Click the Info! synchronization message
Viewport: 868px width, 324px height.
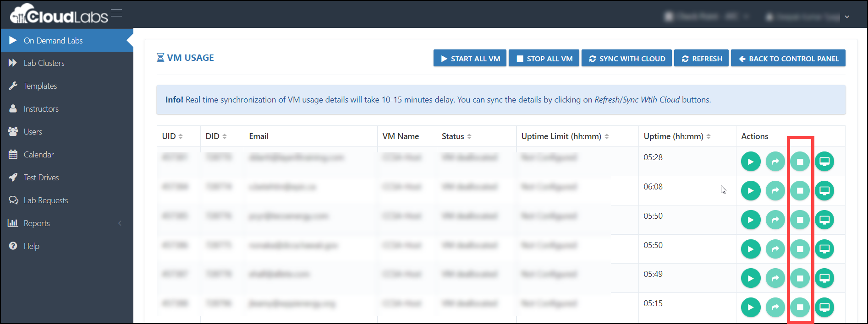point(501,100)
